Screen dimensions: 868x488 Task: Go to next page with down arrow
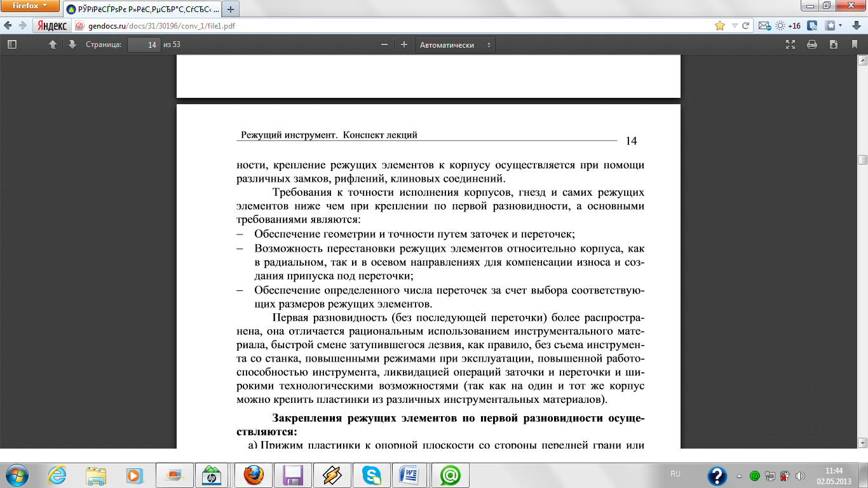coord(72,44)
